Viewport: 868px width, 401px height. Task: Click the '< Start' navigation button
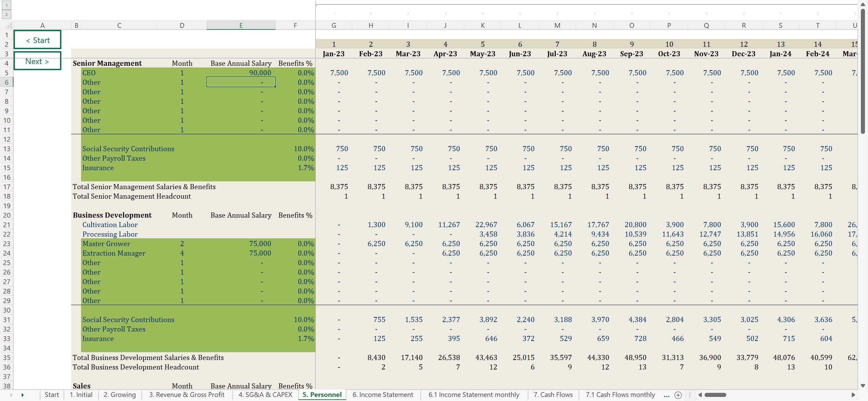click(x=37, y=40)
